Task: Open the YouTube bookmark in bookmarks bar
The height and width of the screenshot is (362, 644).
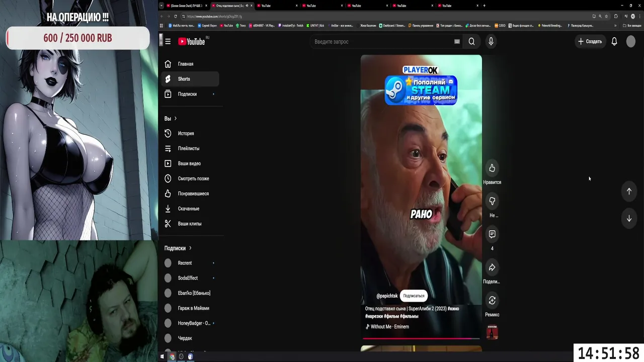Action: pos(226,25)
